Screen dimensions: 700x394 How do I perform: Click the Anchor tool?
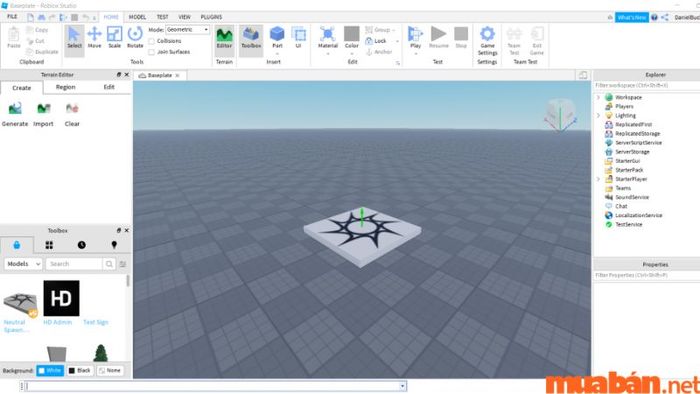click(379, 52)
